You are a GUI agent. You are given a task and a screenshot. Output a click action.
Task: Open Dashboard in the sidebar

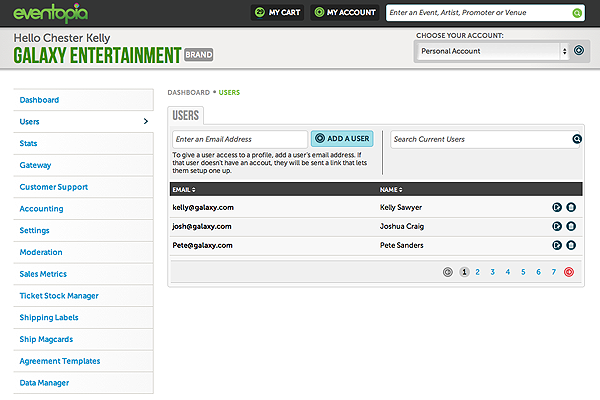pos(83,100)
